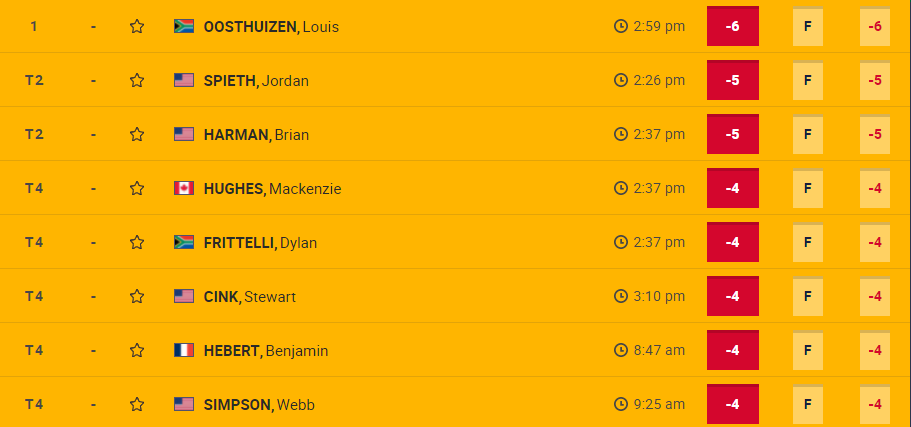The height and width of the screenshot is (427, 911).
Task: Click South African flag next to Frittelli
Action: [184, 243]
